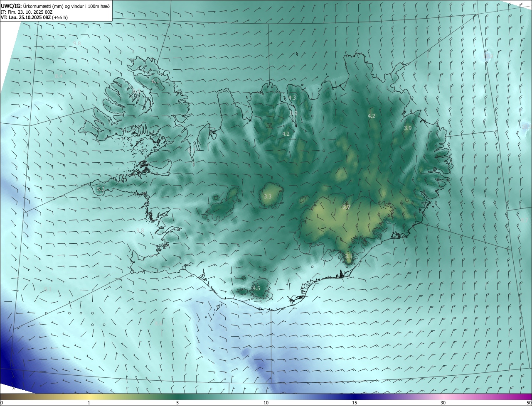Click the 3.0 value just below 4.3

(293, 113)
